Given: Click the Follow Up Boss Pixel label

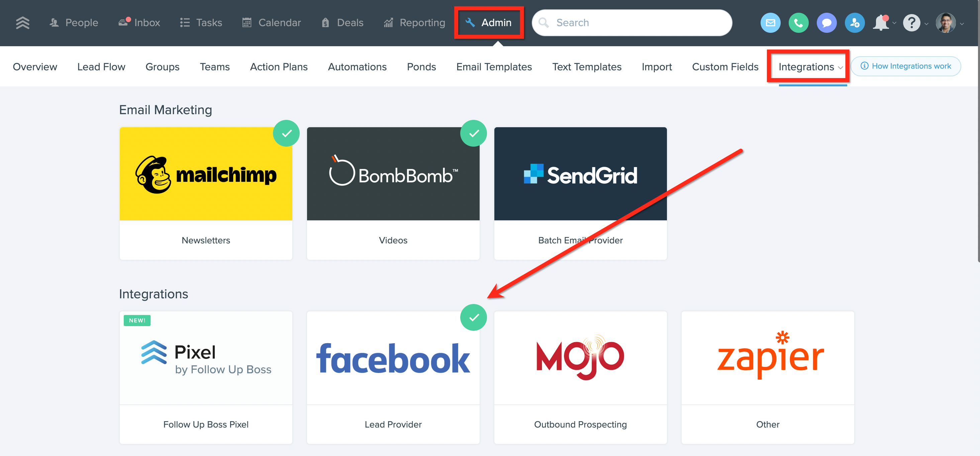Looking at the screenshot, I should pos(206,425).
